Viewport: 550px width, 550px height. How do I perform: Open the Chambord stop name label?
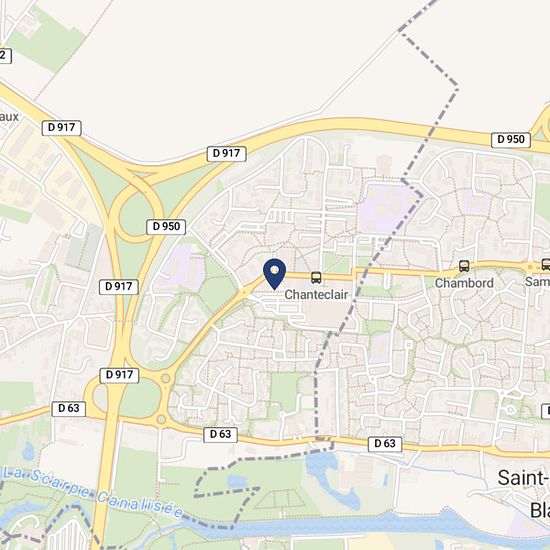464,283
